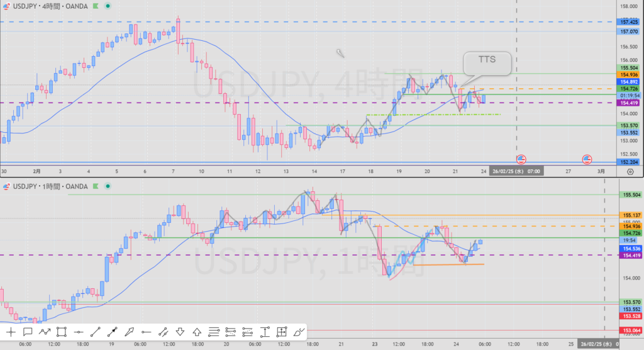Click the US economic event marker near 24

(x=521, y=159)
